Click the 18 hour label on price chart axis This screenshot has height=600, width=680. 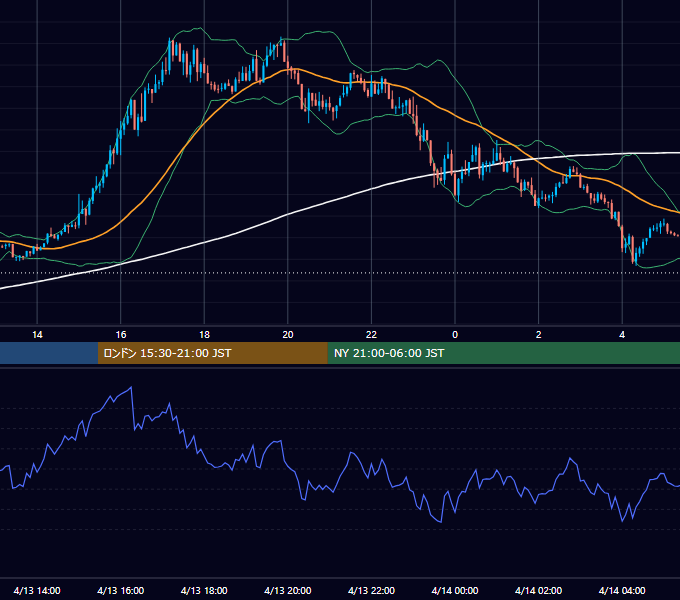[204, 335]
